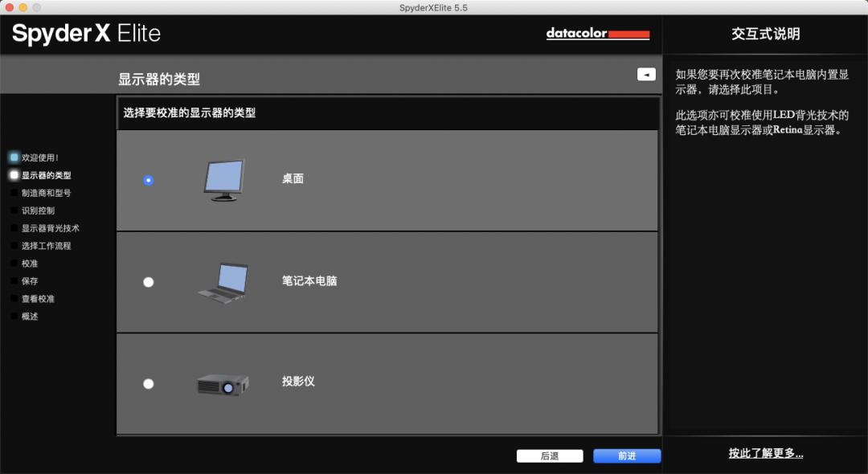Open the 按此了解更多 link
Viewport: 868px width, 474px height.
(765, 453)
